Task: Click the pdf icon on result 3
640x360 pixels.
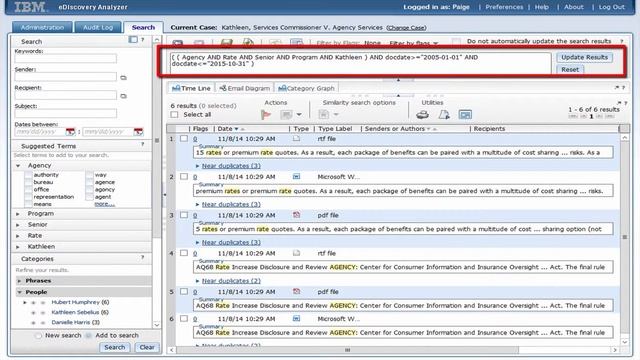Action: coord(296,215)
